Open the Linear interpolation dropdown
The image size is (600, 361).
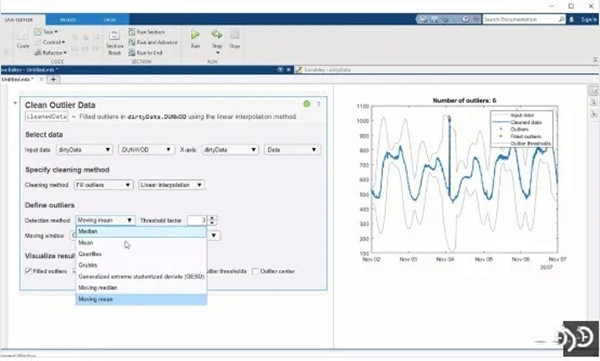point(171,185)
